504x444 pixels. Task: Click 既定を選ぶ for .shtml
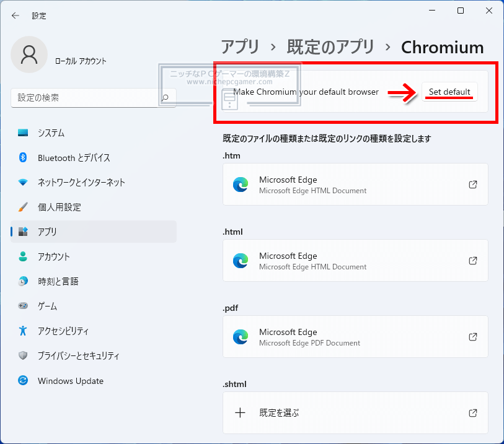pyautogui.click(x=355, y=412)
